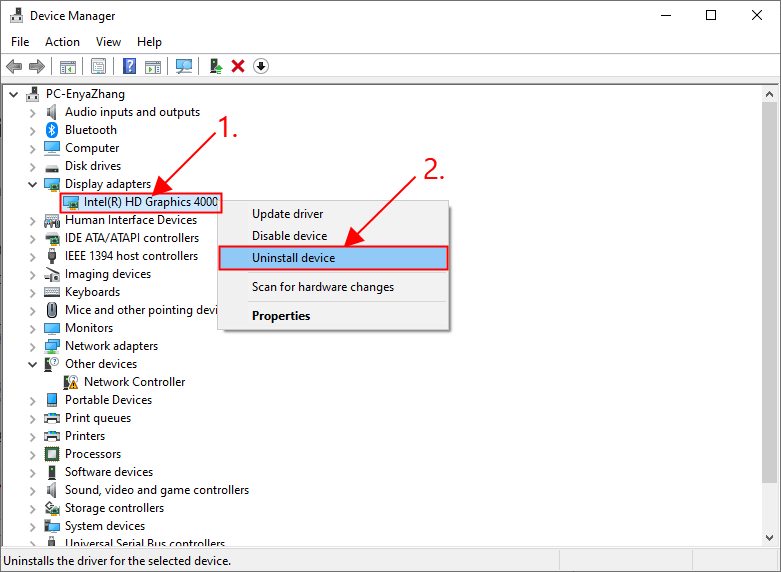Screen dimensions: 781x572
Task: Expand the System devices category chevron
Action: tap(32, 526)
